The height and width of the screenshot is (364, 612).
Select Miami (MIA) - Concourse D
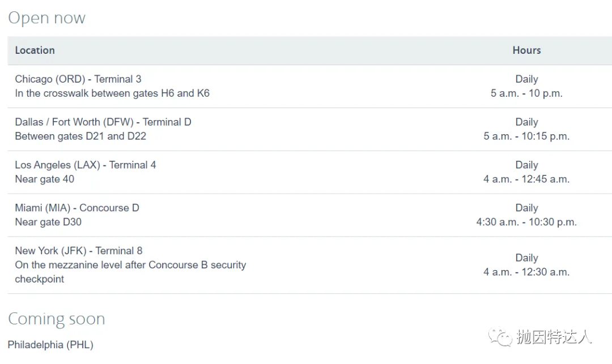coord(77,208)
